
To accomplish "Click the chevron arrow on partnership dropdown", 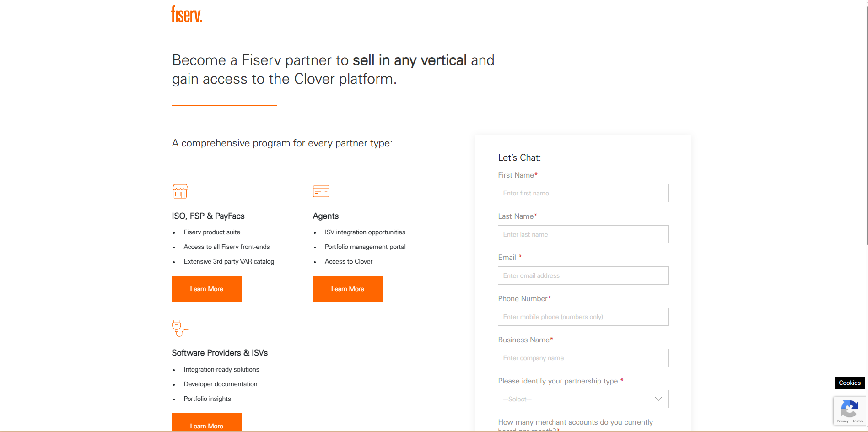I will (658, 399).
